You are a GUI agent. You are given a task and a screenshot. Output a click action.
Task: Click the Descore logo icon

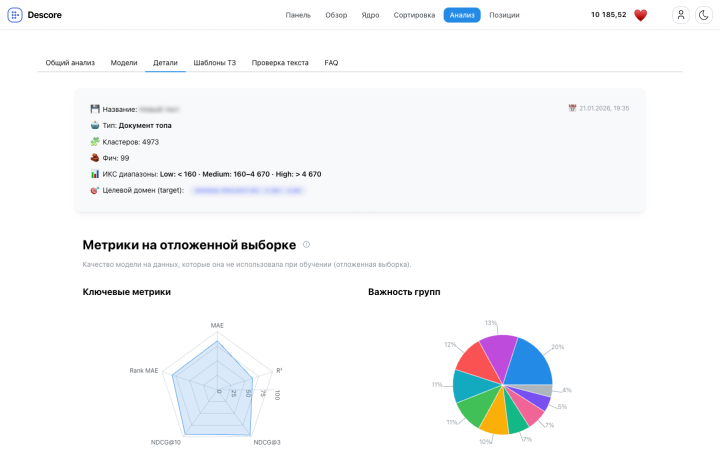15,15
